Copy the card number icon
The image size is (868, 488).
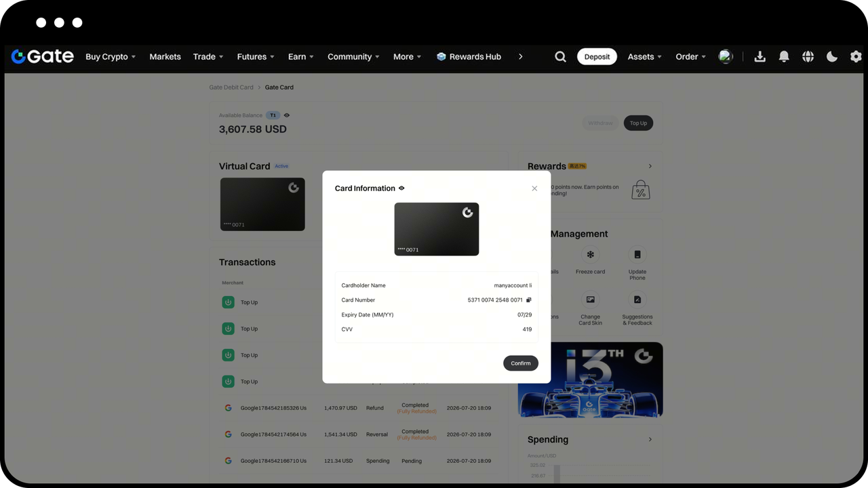[x=529, y=300]
